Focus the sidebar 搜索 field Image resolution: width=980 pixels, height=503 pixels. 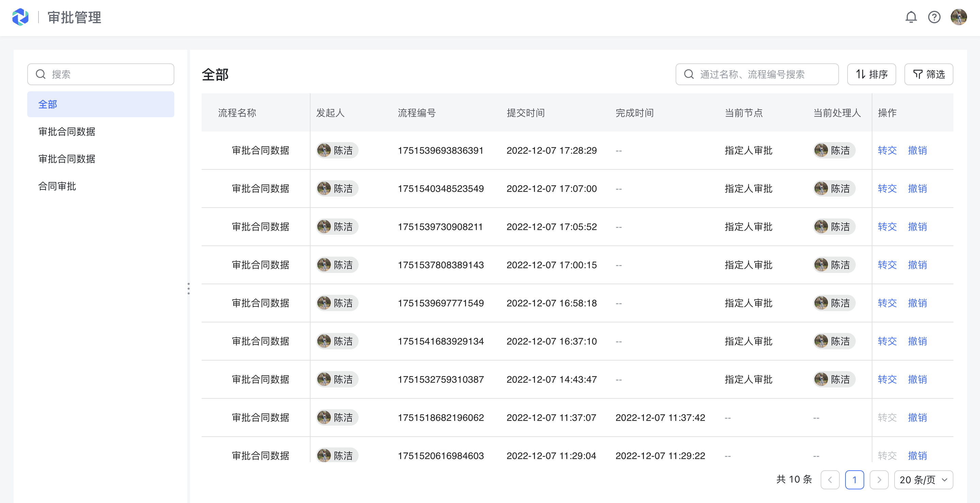click(101, 74)
